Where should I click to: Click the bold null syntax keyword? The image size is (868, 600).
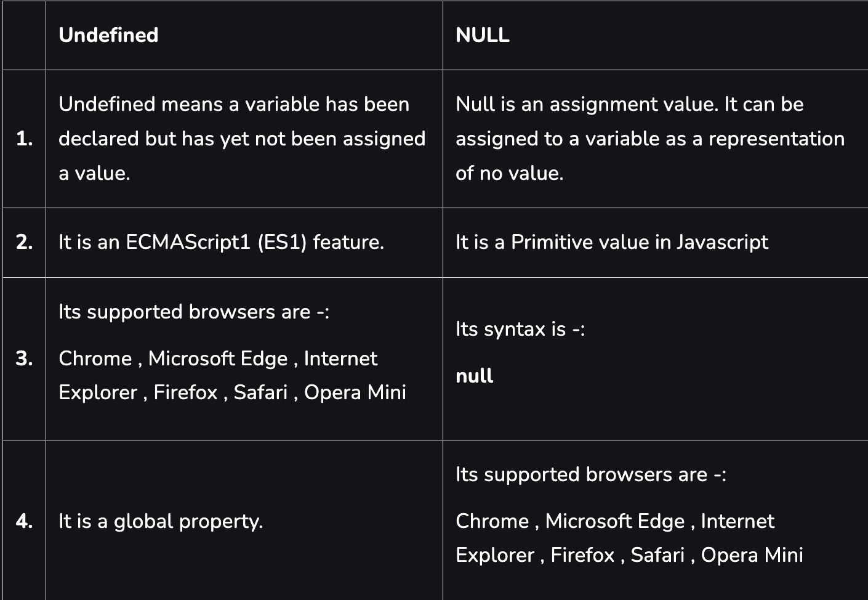tap(474, 376)
